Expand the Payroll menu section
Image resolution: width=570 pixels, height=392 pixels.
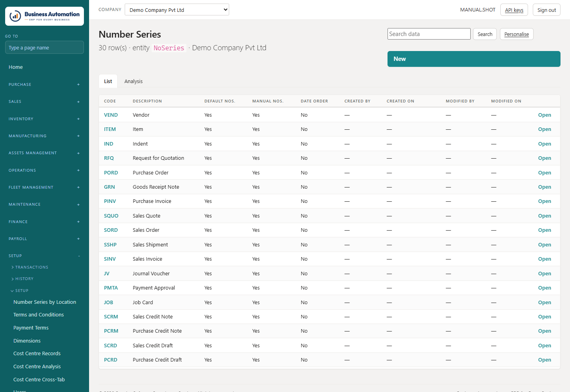pyautogui.click(x=44, y=239)
